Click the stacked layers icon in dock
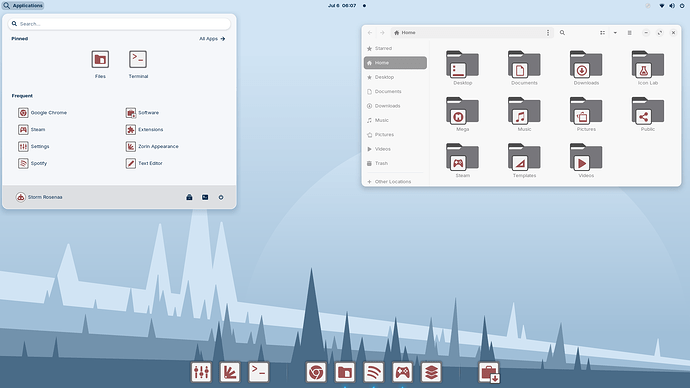The image size is (690, 388). (431, 372)
